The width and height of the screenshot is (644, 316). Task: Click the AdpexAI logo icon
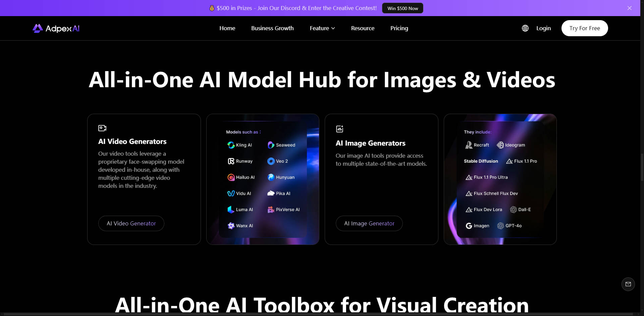click(38, 29)
